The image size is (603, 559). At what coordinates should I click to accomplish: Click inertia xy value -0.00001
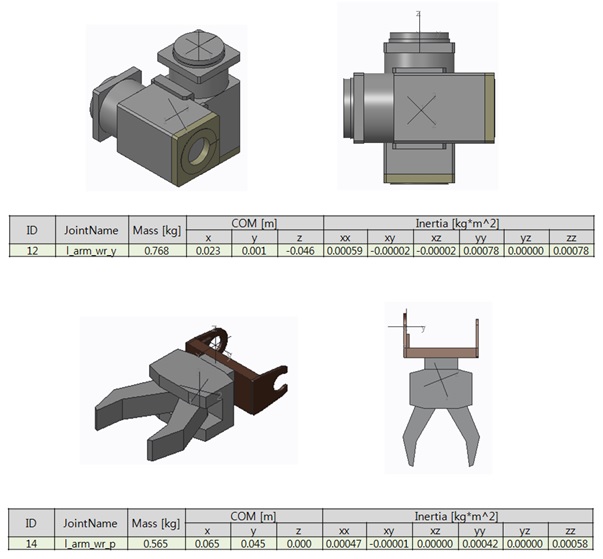(x=389, y=544)
